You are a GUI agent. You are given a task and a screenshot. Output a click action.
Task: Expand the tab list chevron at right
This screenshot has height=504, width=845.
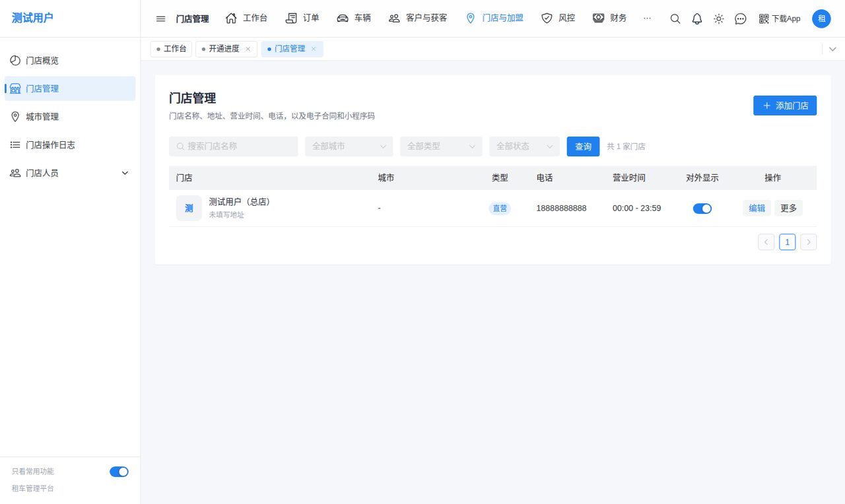click(x=832, y=49)
